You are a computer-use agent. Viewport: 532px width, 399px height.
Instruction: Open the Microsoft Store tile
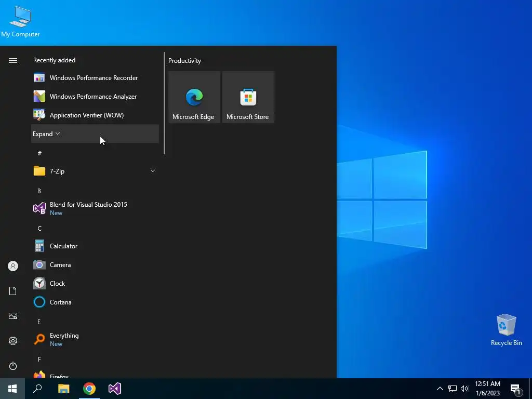pos(248,97)
